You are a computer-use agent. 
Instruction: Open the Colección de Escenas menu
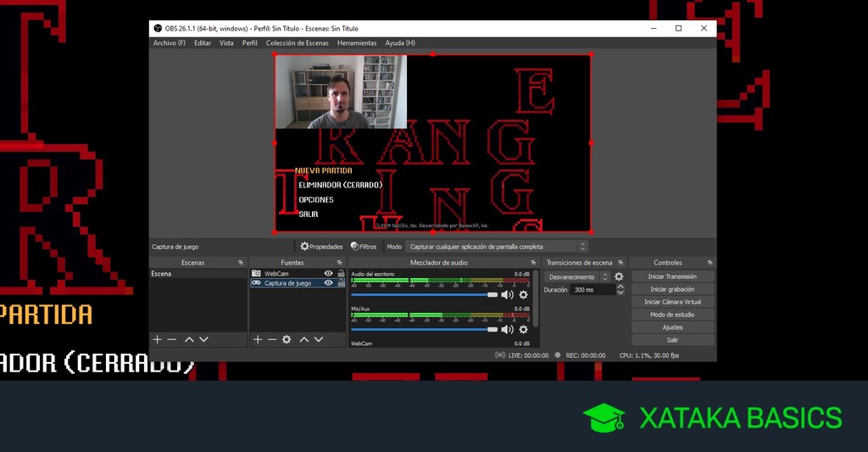coord(298,42)
